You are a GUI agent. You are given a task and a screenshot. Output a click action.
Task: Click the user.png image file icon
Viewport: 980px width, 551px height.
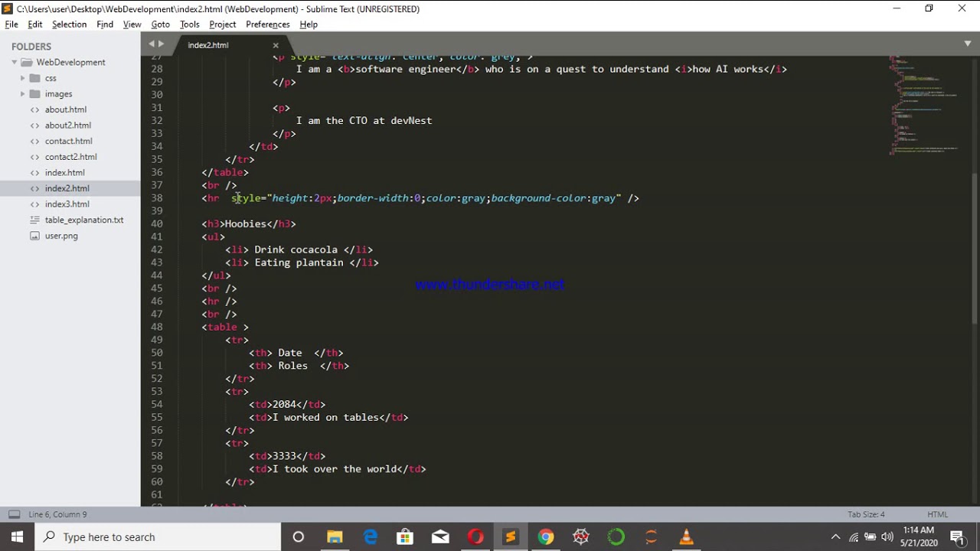click(34, 236)
